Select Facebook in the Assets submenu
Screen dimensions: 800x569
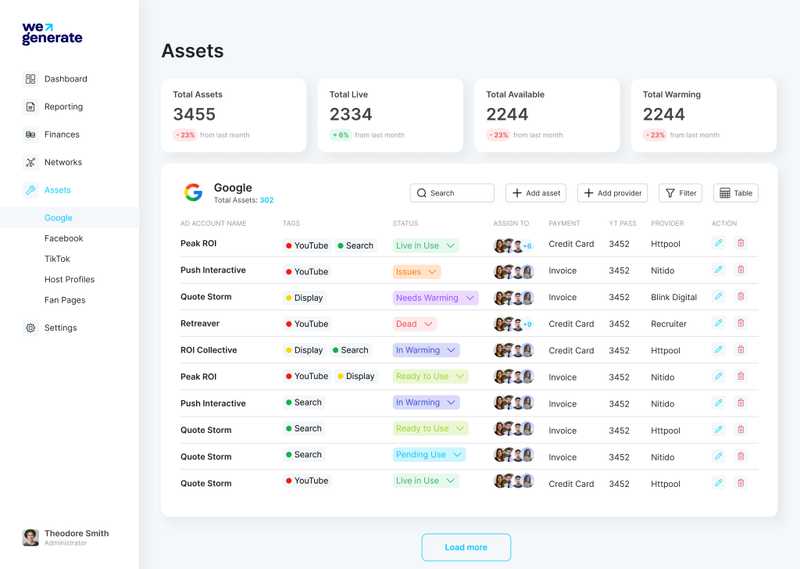(63, 238)
